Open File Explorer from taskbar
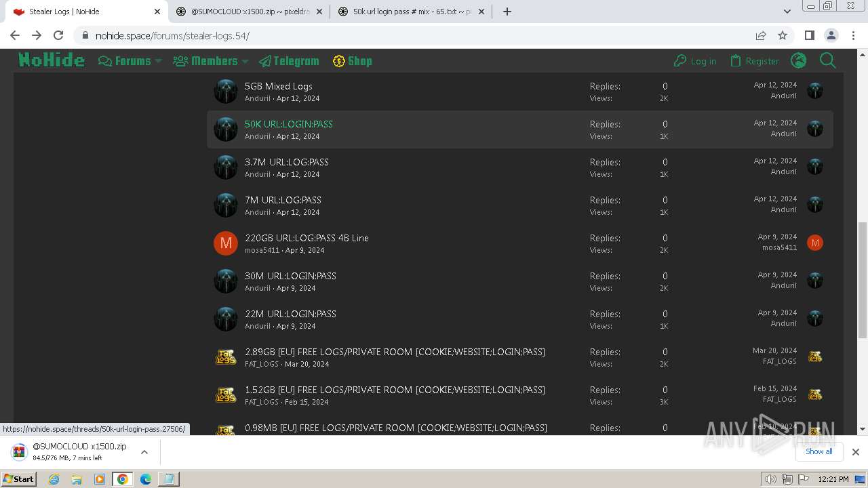Screen dimensions: 868x488 click(x=77, y=479)
